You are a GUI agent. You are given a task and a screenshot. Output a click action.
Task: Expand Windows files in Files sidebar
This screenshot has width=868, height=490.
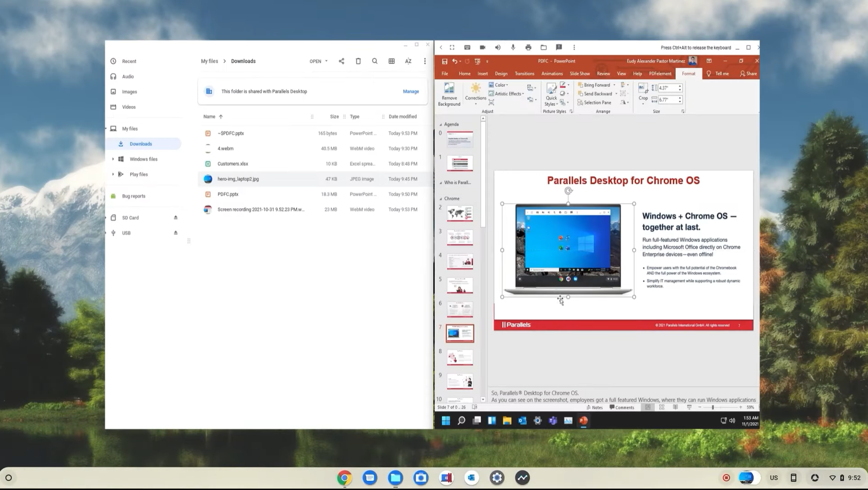113,159
